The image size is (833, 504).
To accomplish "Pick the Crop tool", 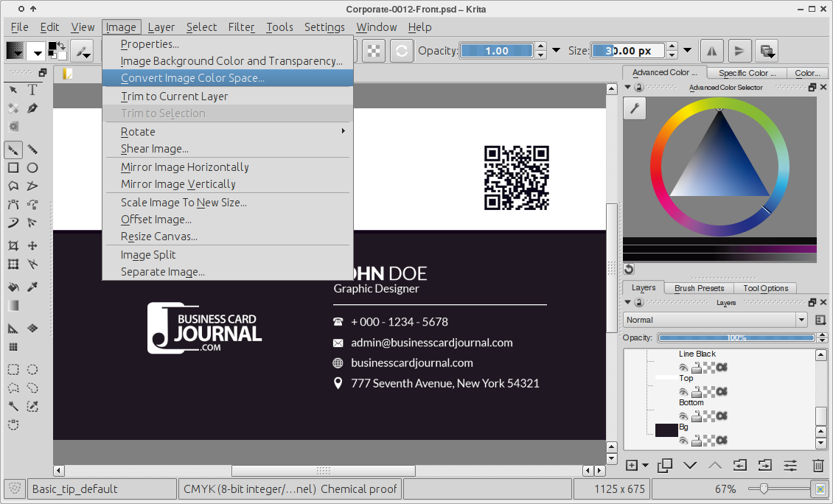I will 13,245.
